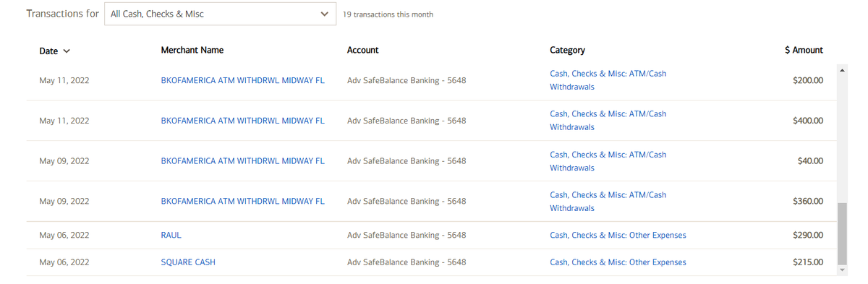Click the May 11, 2022 date on $200.00 row
This screenshot has width=868, height=284.
(x=64, y=80)
